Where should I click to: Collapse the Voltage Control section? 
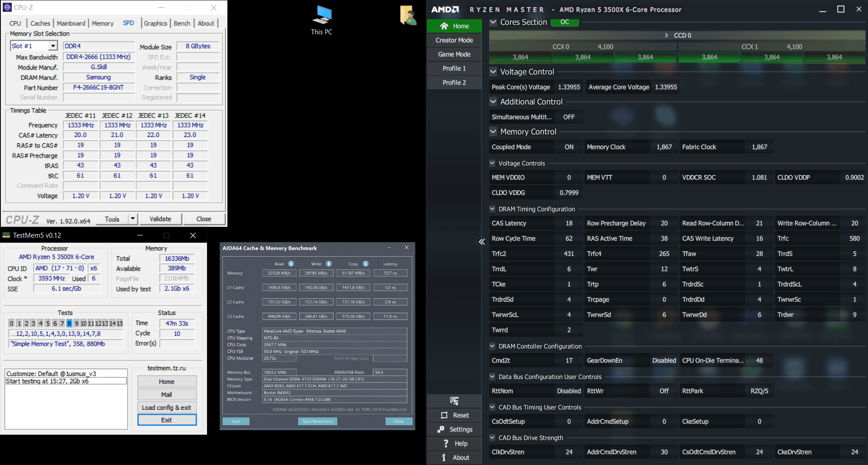pos(493,71)
